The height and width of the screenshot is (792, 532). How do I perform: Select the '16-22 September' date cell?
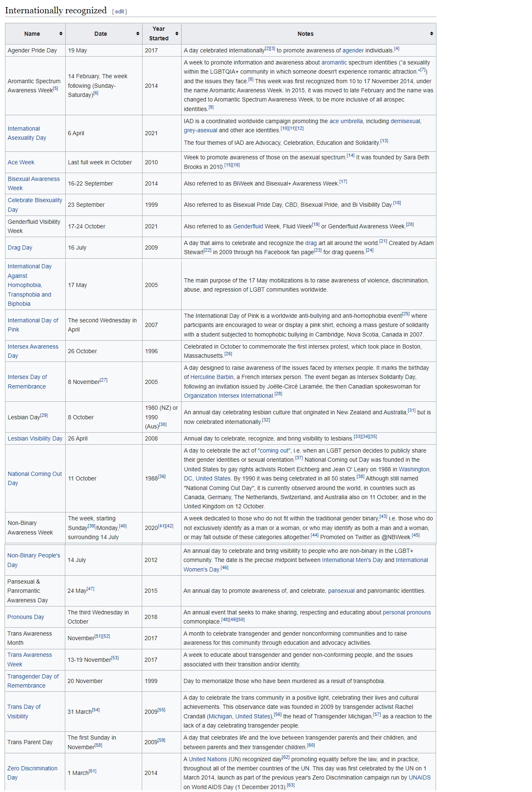104,183
